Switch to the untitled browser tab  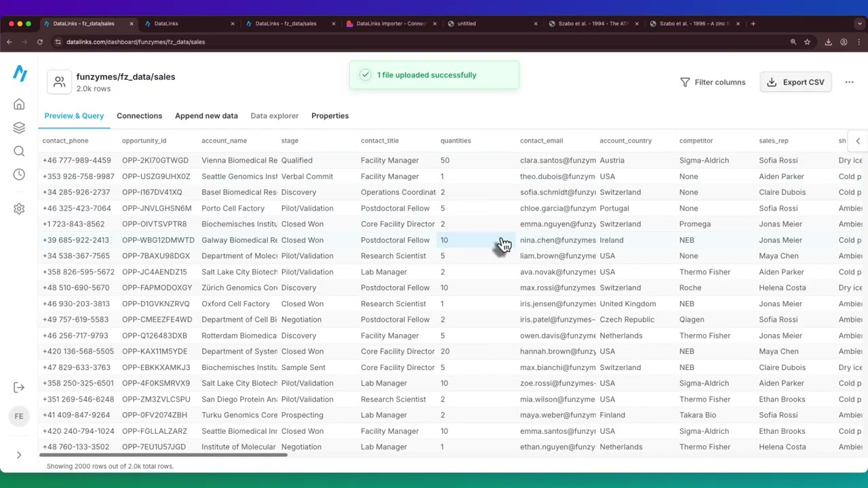492,24
